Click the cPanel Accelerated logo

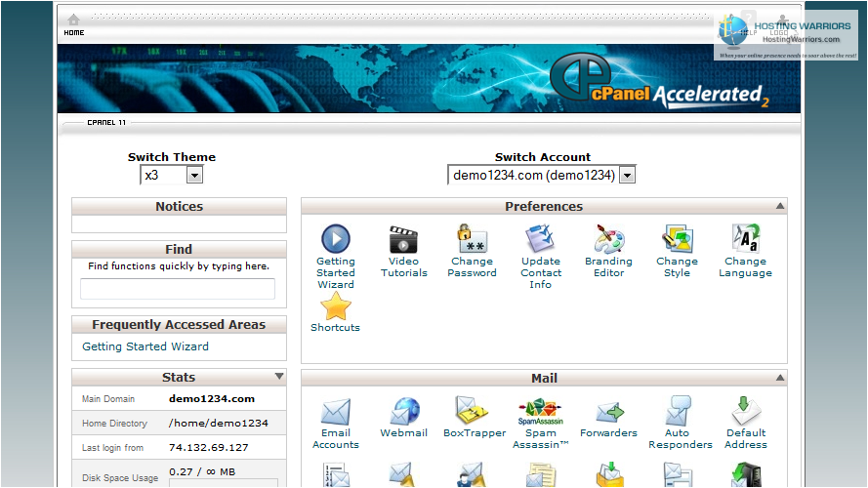tap(659, 81)
